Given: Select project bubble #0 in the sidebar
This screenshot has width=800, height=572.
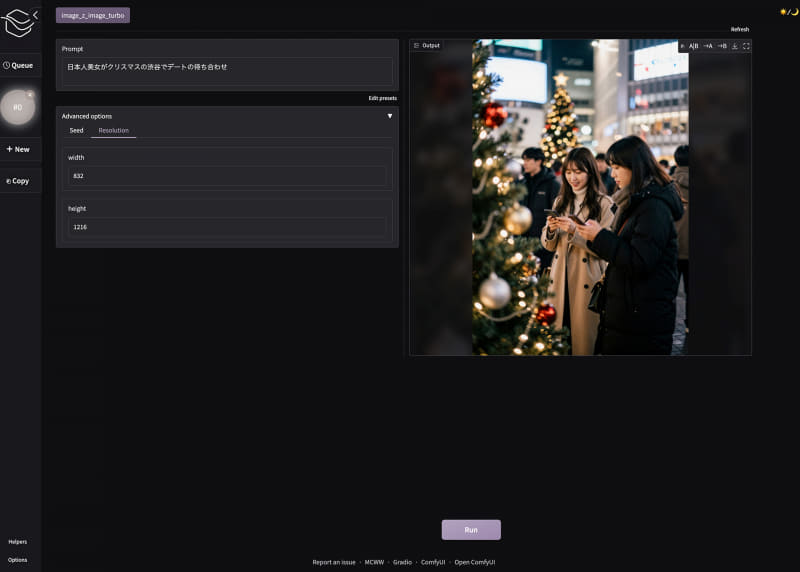Looking at the screenshot, I should pyautogui.click(x=18, y=107).
